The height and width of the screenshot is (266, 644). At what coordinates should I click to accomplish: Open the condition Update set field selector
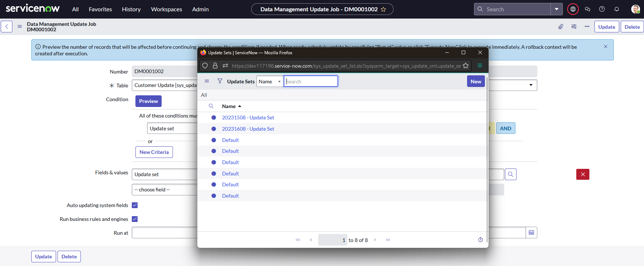(x=172, y=128)
